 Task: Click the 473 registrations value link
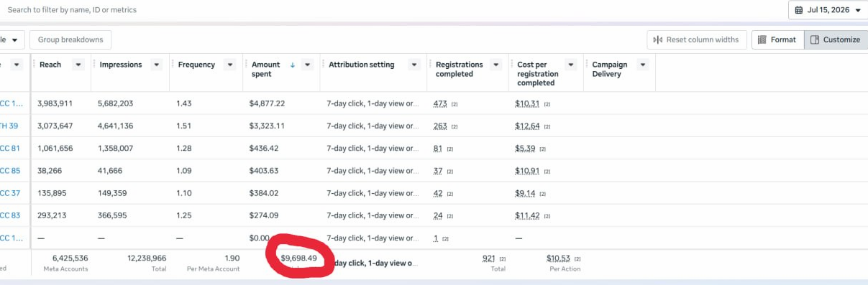click(x=440, y=103)
